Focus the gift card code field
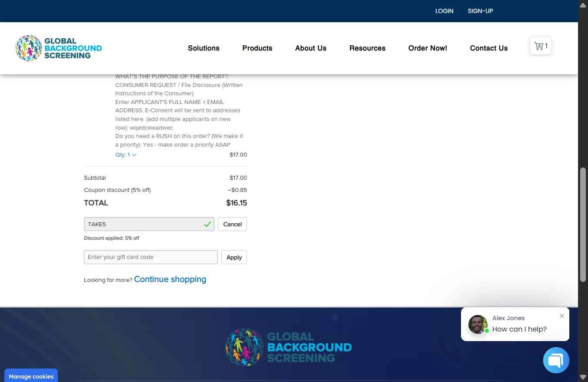 pyautogui.click(x=150, y=257)
